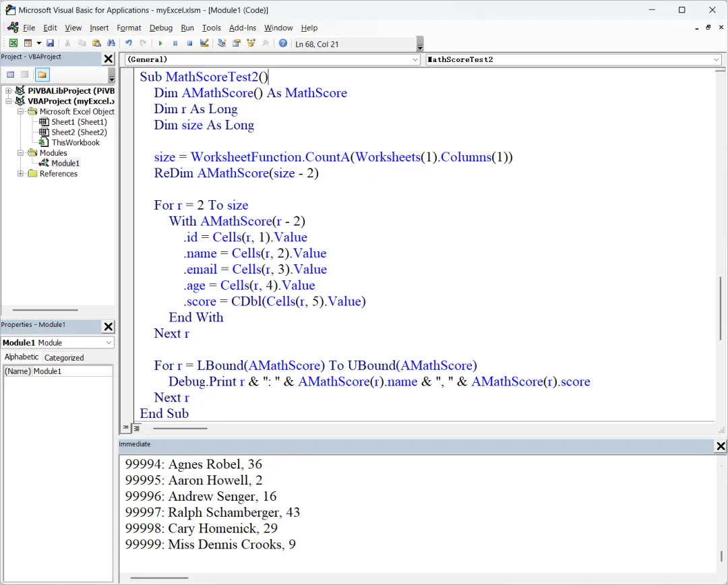Toggle Folders view in Project panel
The width and height of the screenshot is (728, 585).
(x=42, y=75)
